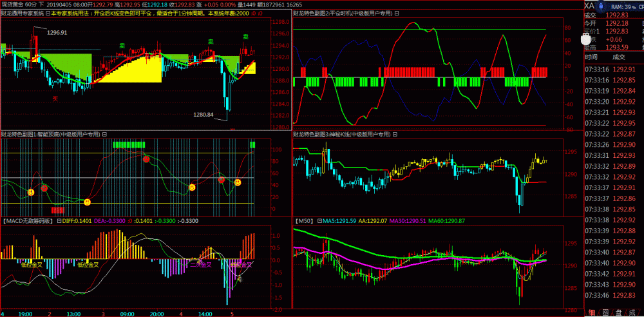Click the 二次金叉 label on MACD chart
This screenshot has height=317, width=644.
click(x=200, y=265)
